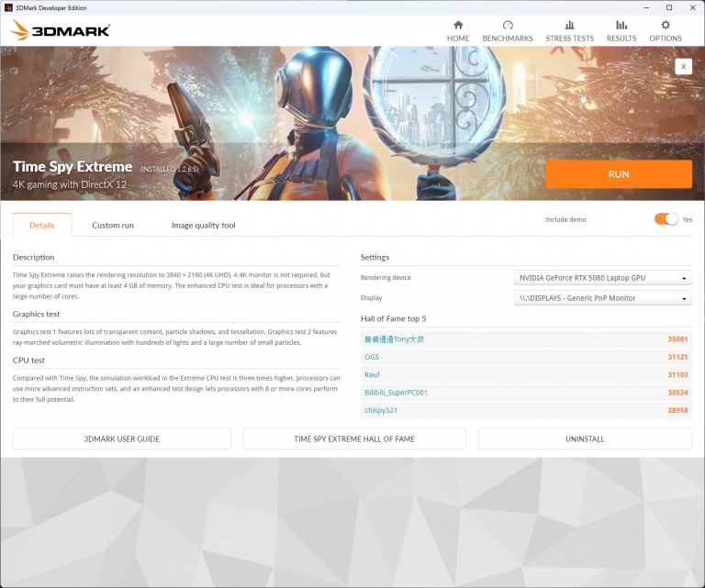Click the 3DMark title bar app icon

8,7
